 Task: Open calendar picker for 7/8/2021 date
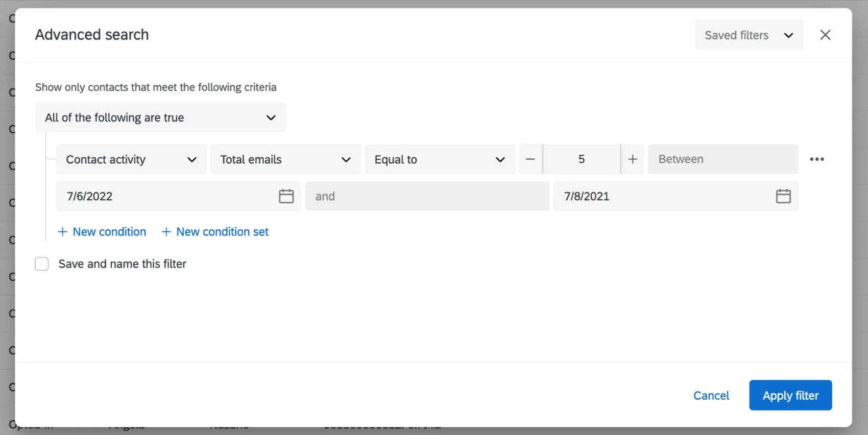point(783,196)
